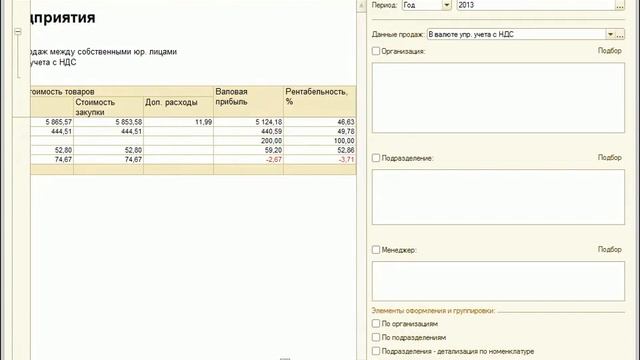This screenshot has width=640, height=360.
Task: Select cell with value 200,00
Action: (248, 141)
